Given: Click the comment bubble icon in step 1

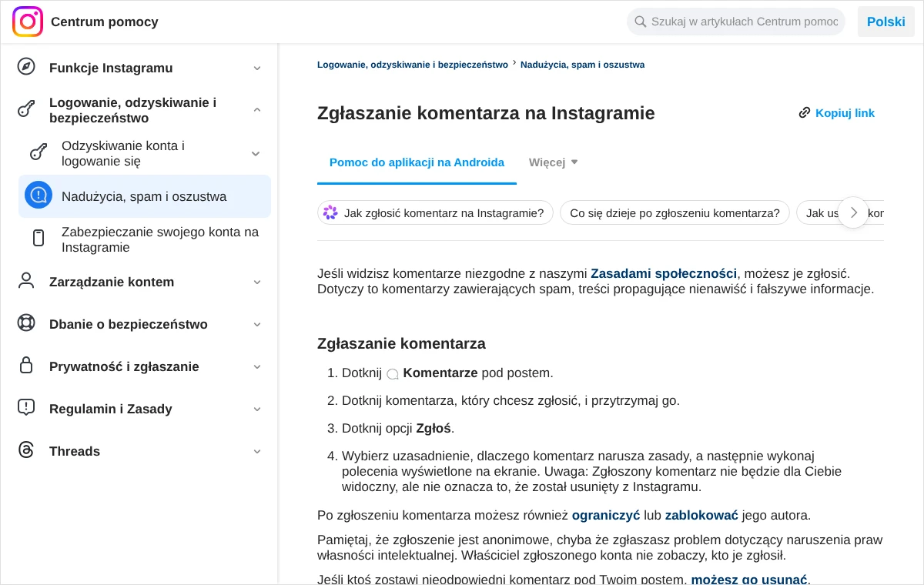Looking at the screenshot, I should point(393,374).
